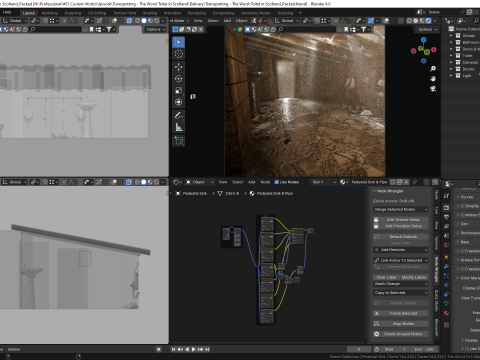The width and height of the screenshot is (480, 360).
Task: Click the pan hand icon in rendered viewport
Action: tap(433, 79)
